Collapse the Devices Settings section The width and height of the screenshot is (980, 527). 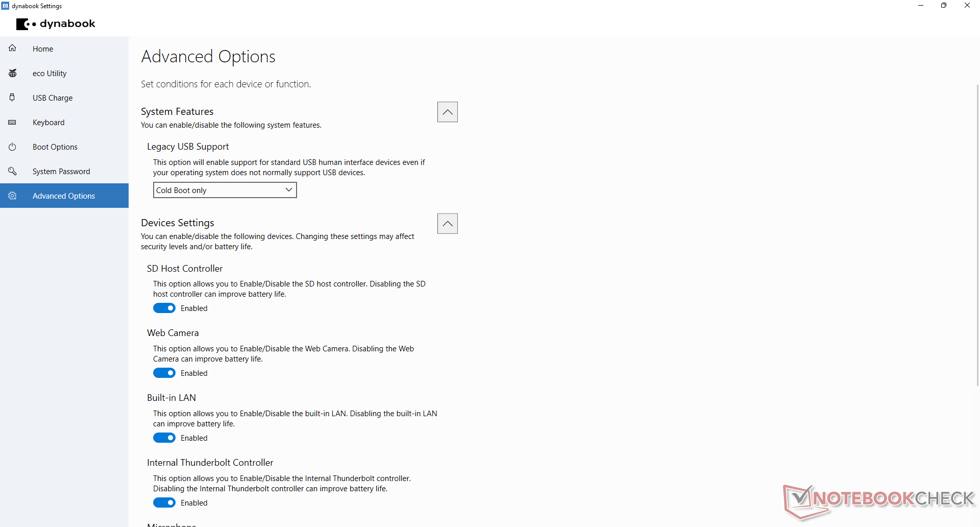click(x=448, y=224)
